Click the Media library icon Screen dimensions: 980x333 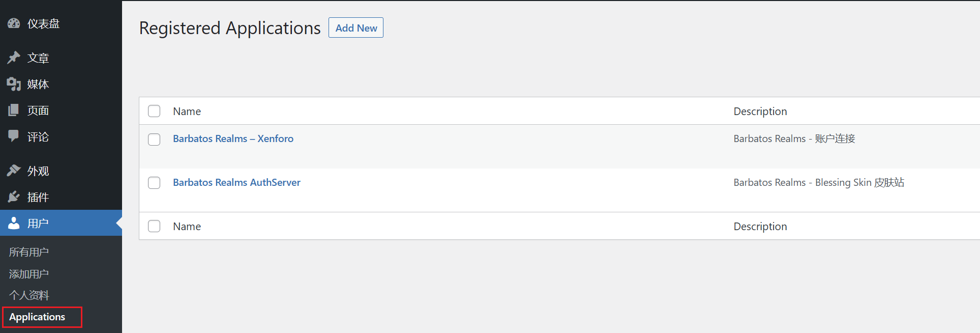point(14,84)
